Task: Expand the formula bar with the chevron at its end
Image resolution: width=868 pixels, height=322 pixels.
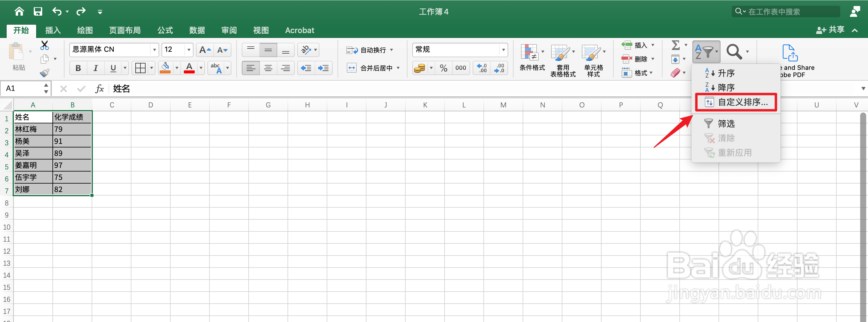Action: click(x=863, y=88)
